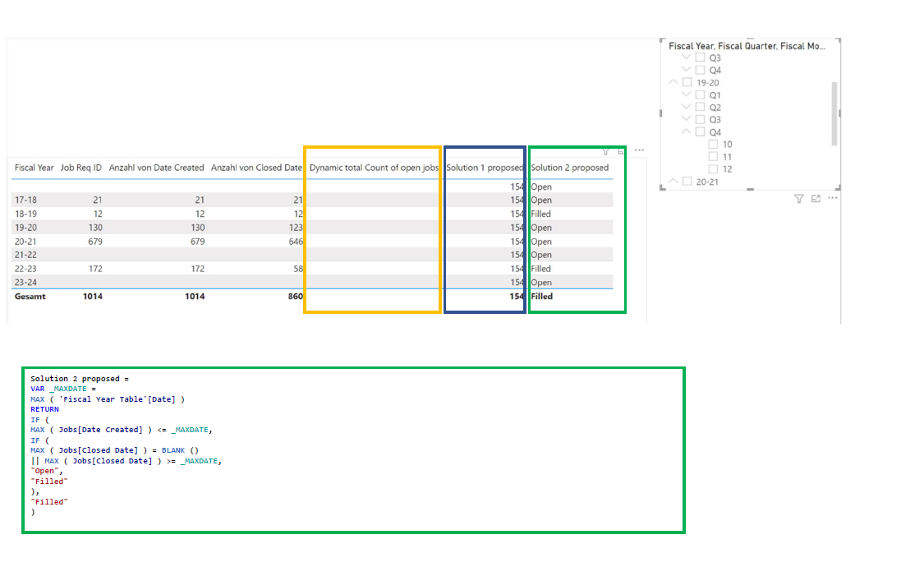Expand the Q4 chevron directly above the 19-20 entry

coord(686,70)
